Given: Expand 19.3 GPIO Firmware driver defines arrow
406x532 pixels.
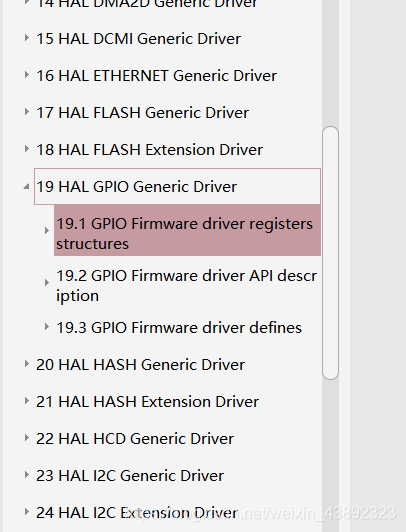Looking at the screenshot, I should (x=47, y=327).
